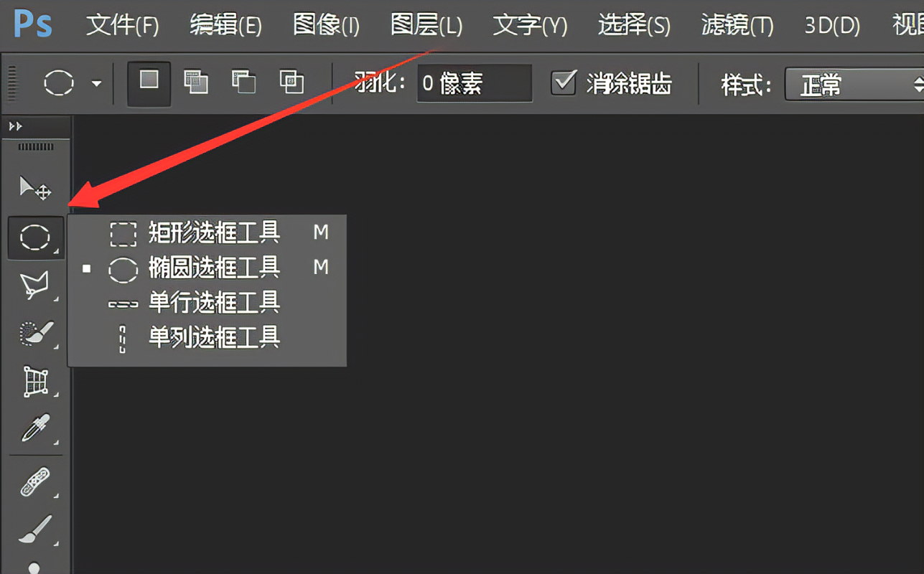The image size is (924, 574).
Task: Open the 样式 style dropdown
Action: click(x=854, y=85)
